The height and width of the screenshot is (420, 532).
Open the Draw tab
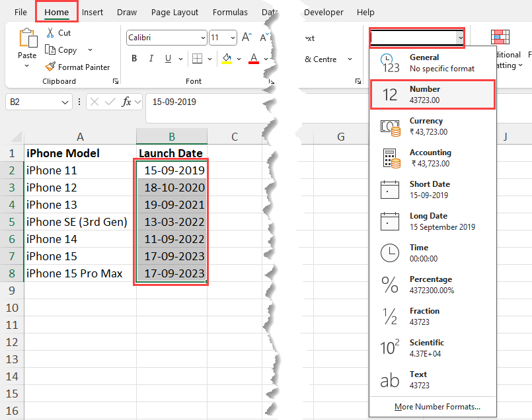[x=127, y=12]
